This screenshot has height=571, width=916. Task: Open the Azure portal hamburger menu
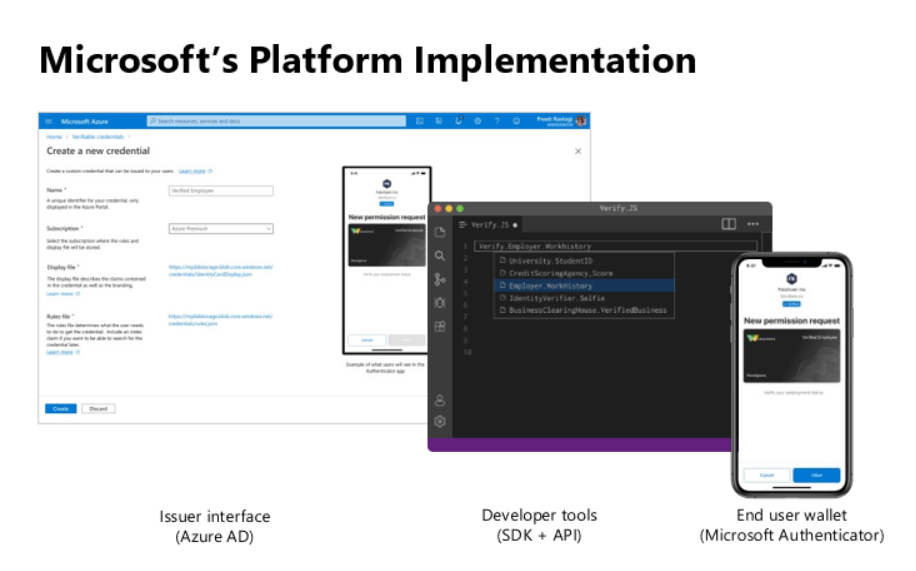[x=48, y=121]
